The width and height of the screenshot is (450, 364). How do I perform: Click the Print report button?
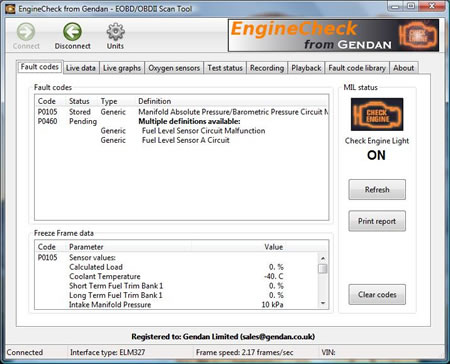coord(377,221)
